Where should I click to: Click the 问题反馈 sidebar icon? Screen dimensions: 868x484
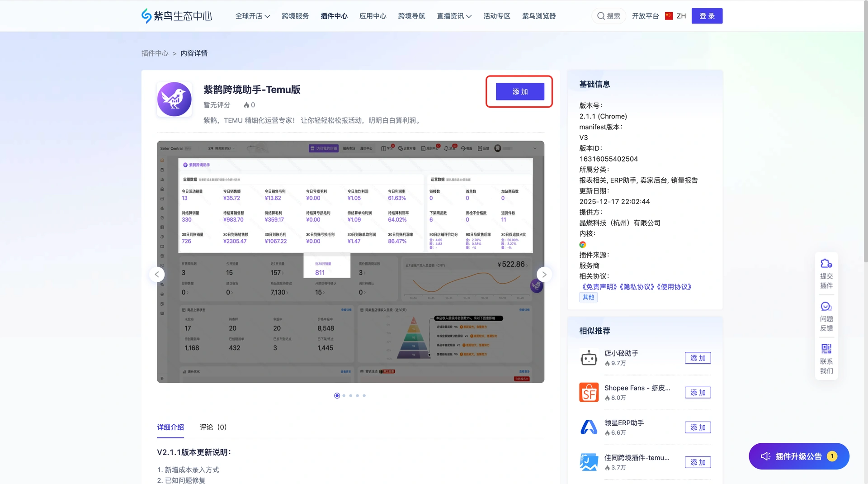826,306
